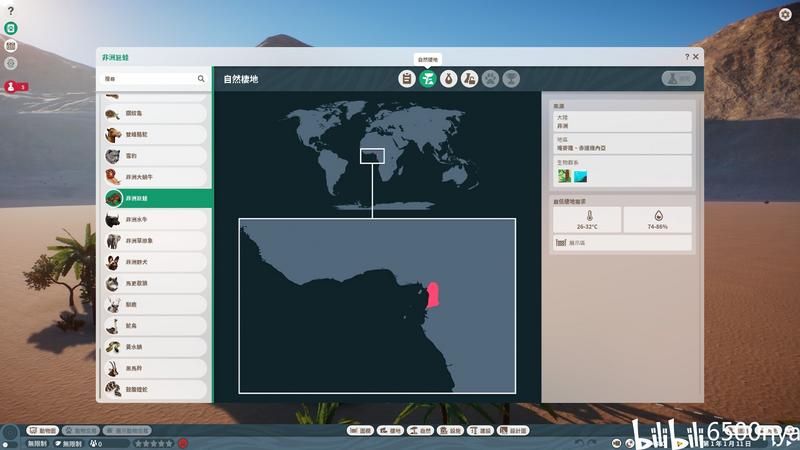Click the region Cameroon info row
This screenshot has width=800, height=450.
click(x=622, y=144)
